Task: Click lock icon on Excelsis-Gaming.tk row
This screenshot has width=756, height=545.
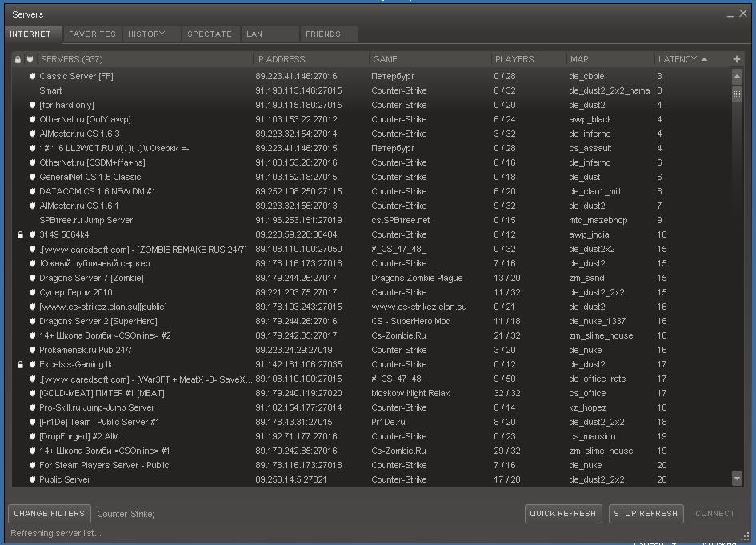Action: tap(20, 365)
